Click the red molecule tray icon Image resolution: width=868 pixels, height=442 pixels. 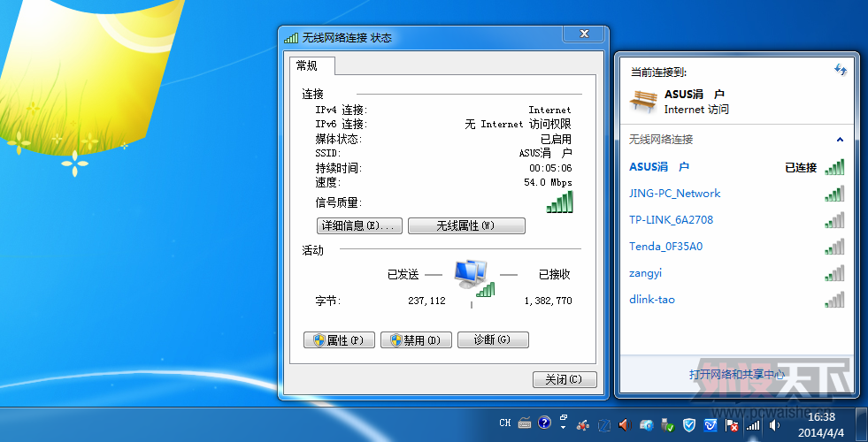582,425
